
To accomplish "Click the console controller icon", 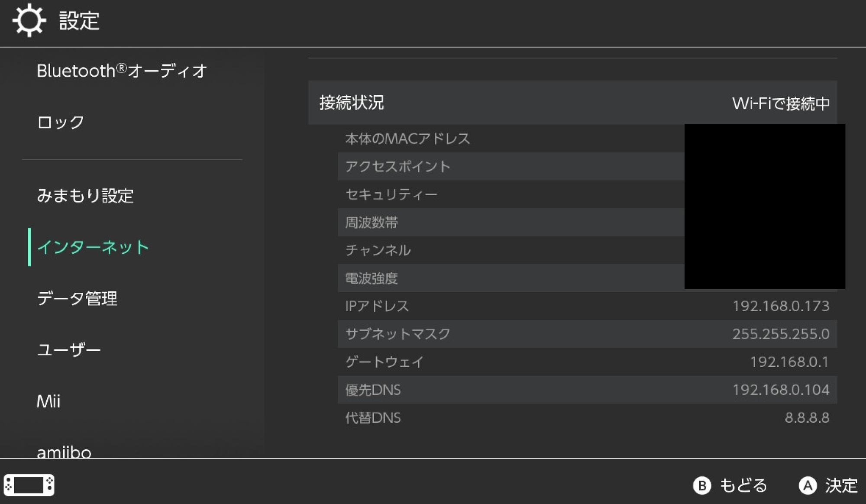I will pyautogui.click(x=29, y=485).
